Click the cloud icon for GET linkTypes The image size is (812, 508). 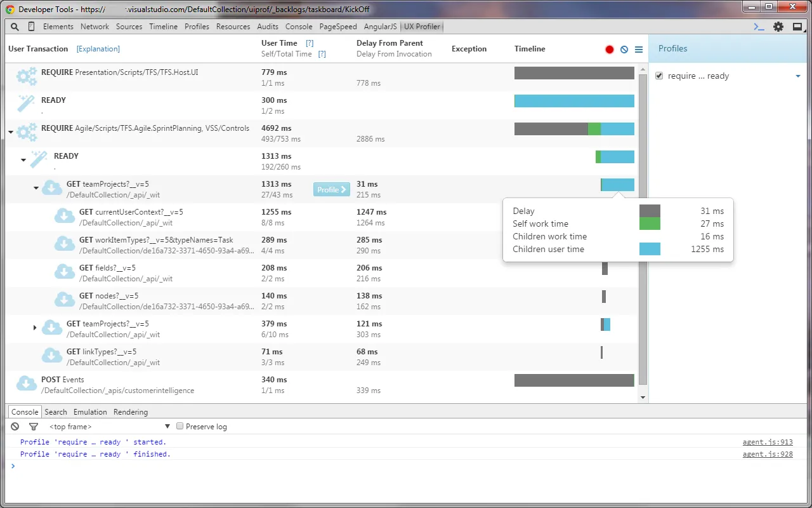coord(52,356)
